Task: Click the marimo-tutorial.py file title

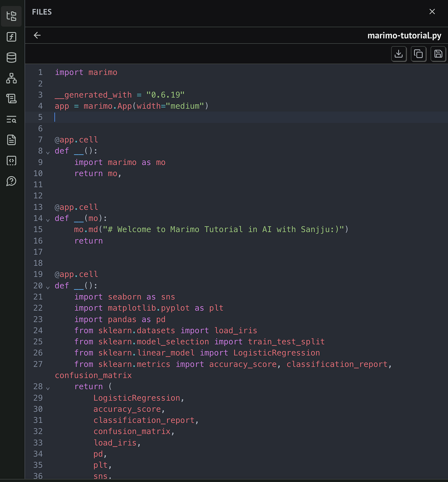Action: pyautogui.click(x=404, y=36)
